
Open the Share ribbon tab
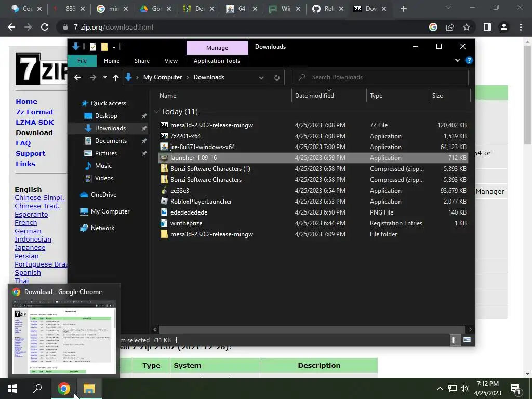[x=142, y=61]
